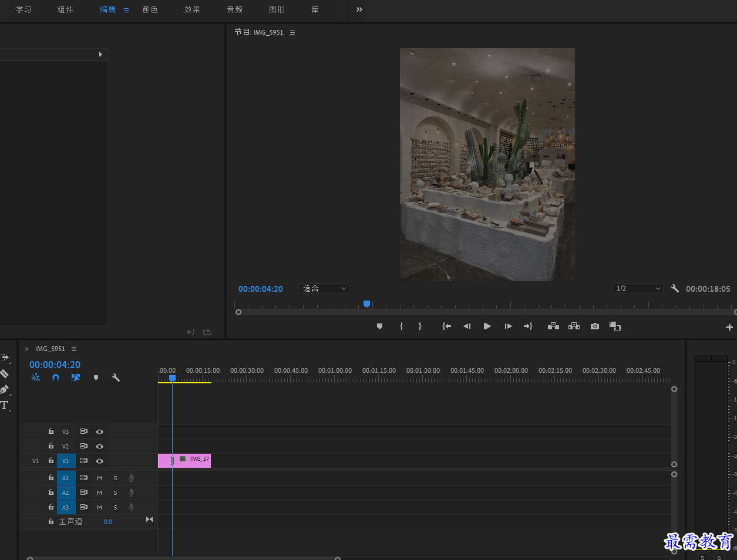
Task: Click Program Monitor zoom scroll bar
Action: coord(486,312)
